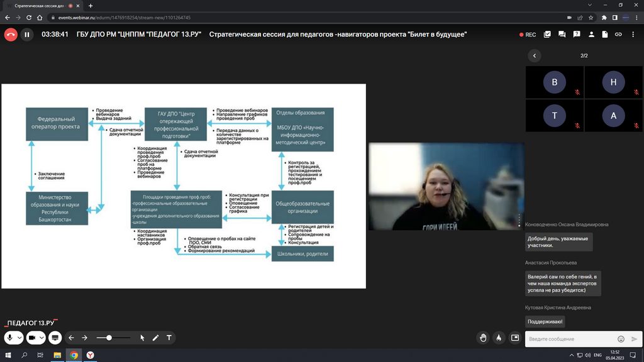Image resolution: width=644 pixels, height=362 pixels.
Task: Pause the broadcast with the pause button
Action: 27,35
